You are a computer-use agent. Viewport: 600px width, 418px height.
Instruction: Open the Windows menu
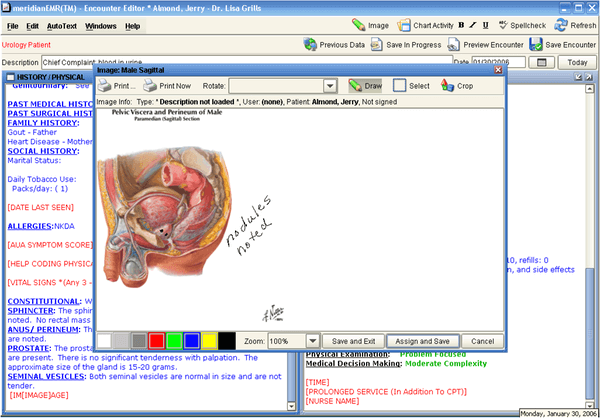click(x=100, y=25)
